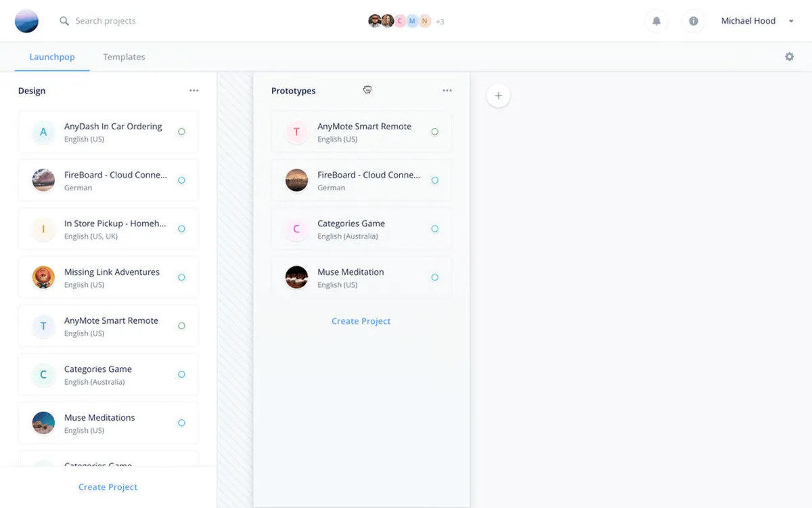Toggle status circle for Categories Game in Design
This screenshot has width=812, height=508.
(x=181, y=375)
